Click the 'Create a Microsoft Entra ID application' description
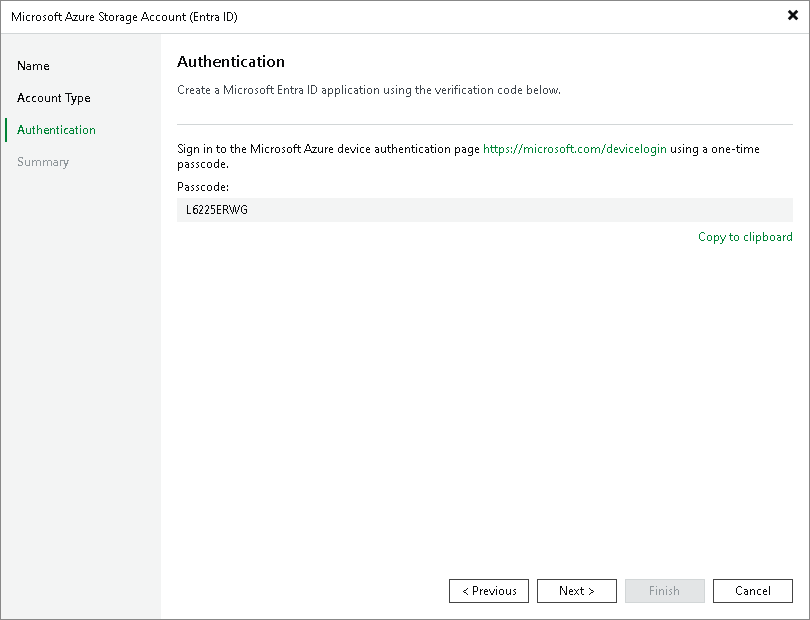This screenshot has width=810, height=620. (x=369, y=90)
